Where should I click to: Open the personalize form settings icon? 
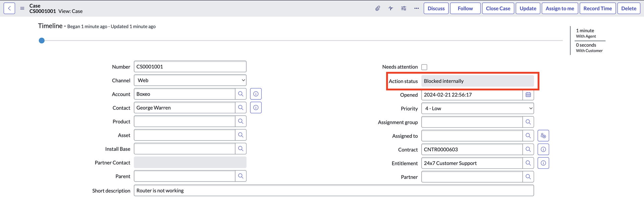[404, 8]
